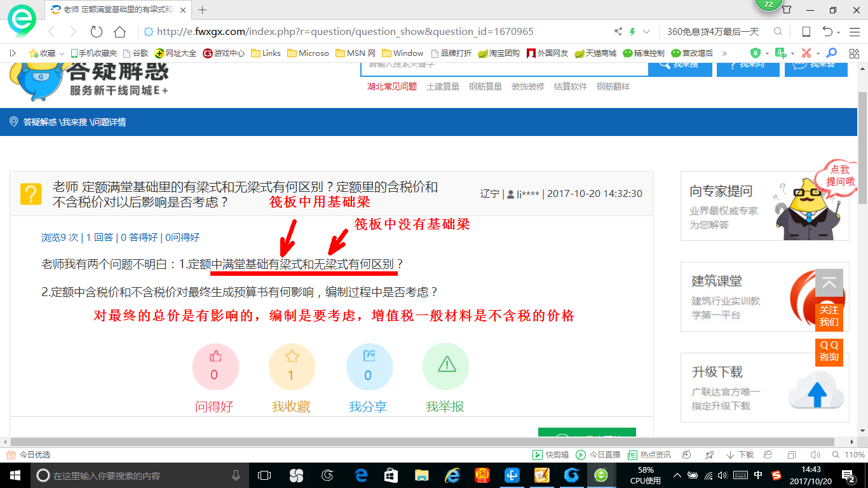Go back with the browser back arrow

51,31
